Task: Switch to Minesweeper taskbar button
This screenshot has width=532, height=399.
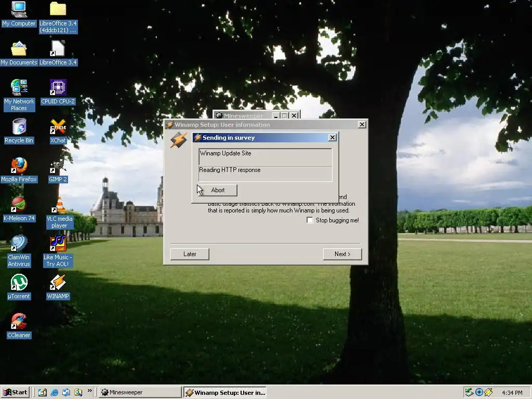Action: pyautogui.click(x=140, y=392)
